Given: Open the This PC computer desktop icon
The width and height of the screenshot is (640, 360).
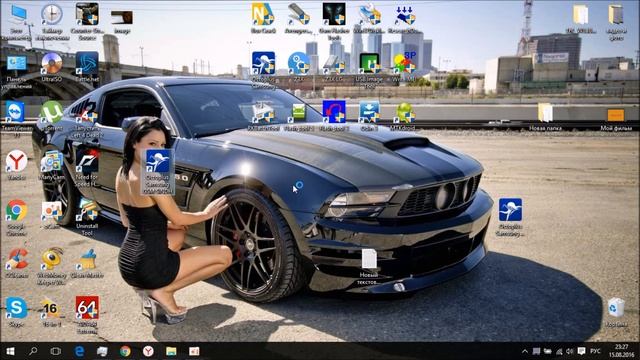Looking at the screenshot, I should [17, 16].
